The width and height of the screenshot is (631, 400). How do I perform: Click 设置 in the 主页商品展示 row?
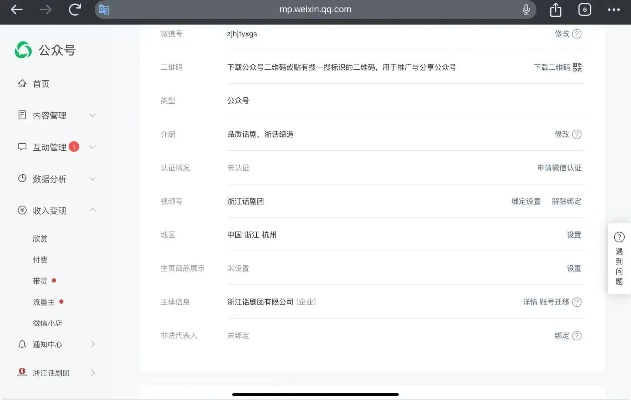[x=574, y=268]
